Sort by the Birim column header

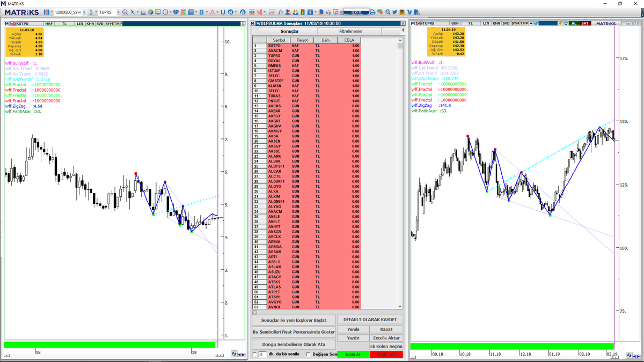326,40
